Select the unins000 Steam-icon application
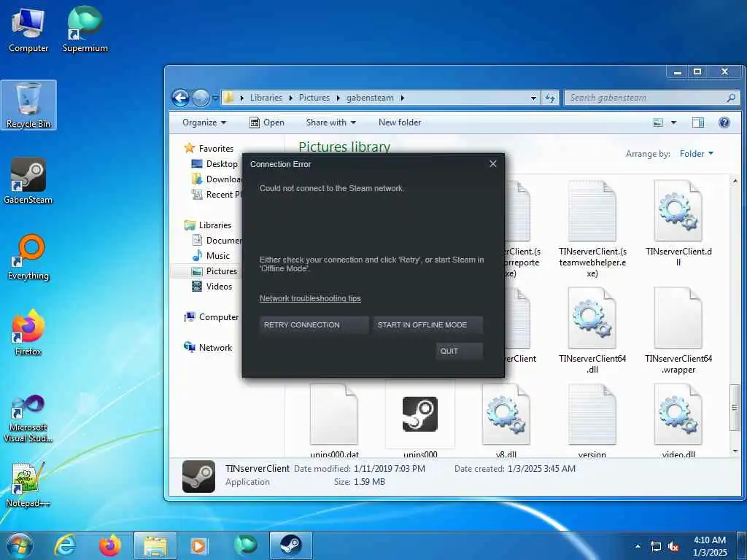Screen dimensions: 747x560 (x=419, y=420)
